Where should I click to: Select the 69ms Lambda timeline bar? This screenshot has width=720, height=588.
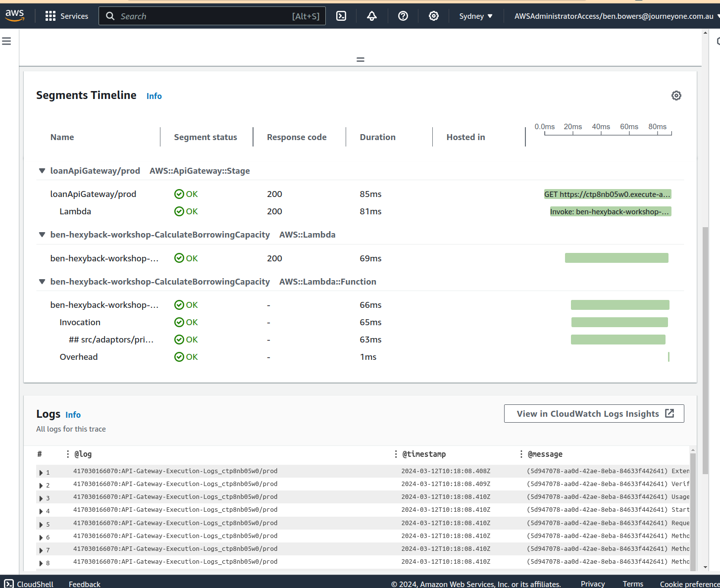coord(617,258)
